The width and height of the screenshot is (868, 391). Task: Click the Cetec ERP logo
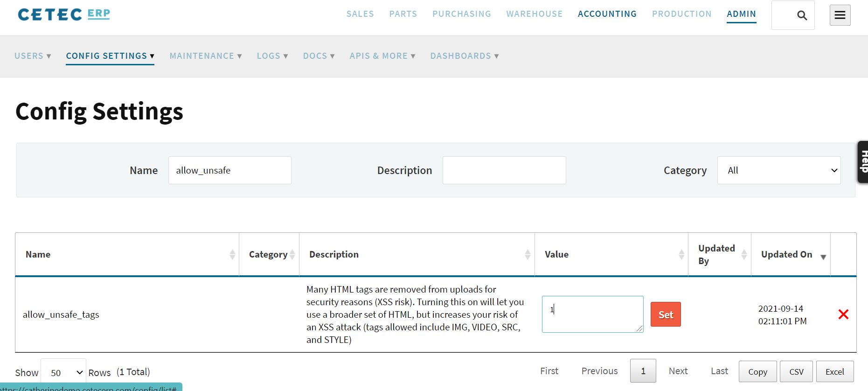pyautogui.click(x=64, y=14)
